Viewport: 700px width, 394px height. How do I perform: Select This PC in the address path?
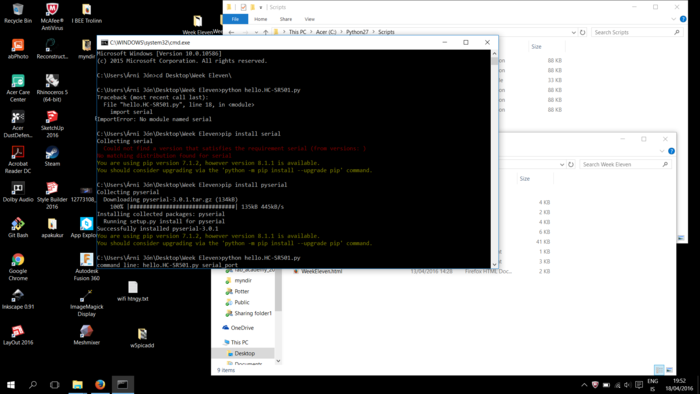(297, 32)
